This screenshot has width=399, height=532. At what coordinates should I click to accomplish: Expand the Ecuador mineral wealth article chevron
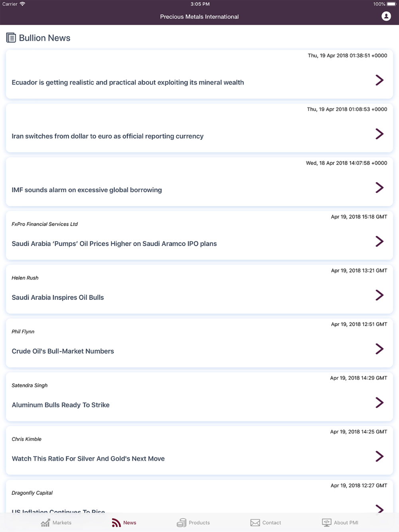point(379,80)
